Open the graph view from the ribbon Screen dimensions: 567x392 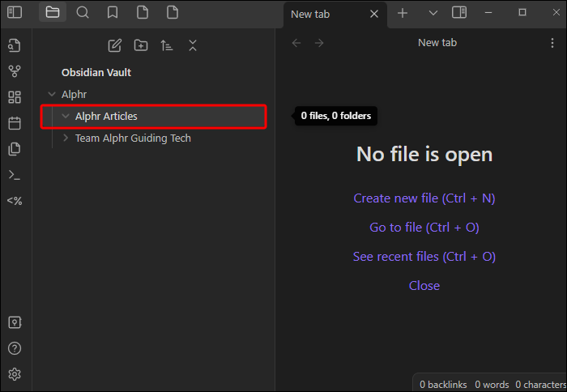pos(14,71)
